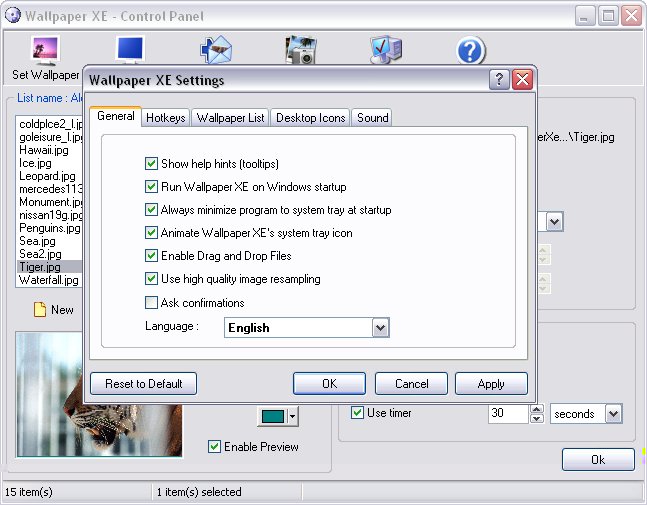Toggle Always minimize program to system tray
The image size is (647, 505).
coord(151,210)
